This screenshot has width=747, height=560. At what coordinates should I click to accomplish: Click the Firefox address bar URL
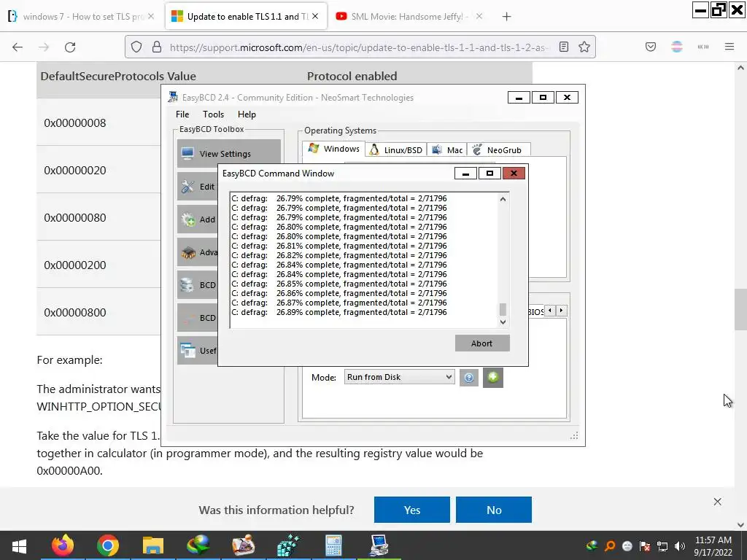click(359, 47)
